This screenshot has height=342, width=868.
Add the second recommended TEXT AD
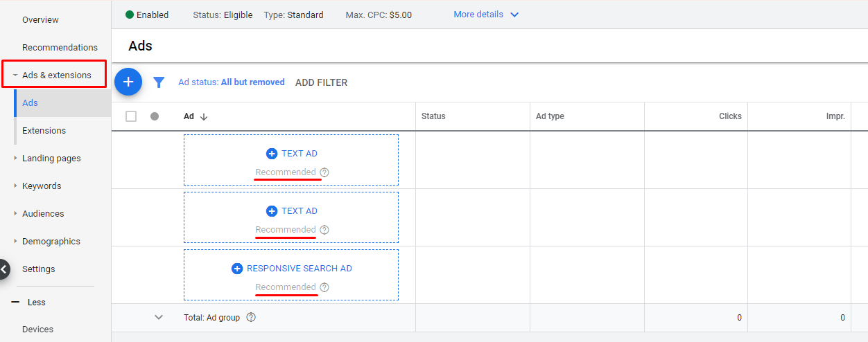tap(291, 211)
